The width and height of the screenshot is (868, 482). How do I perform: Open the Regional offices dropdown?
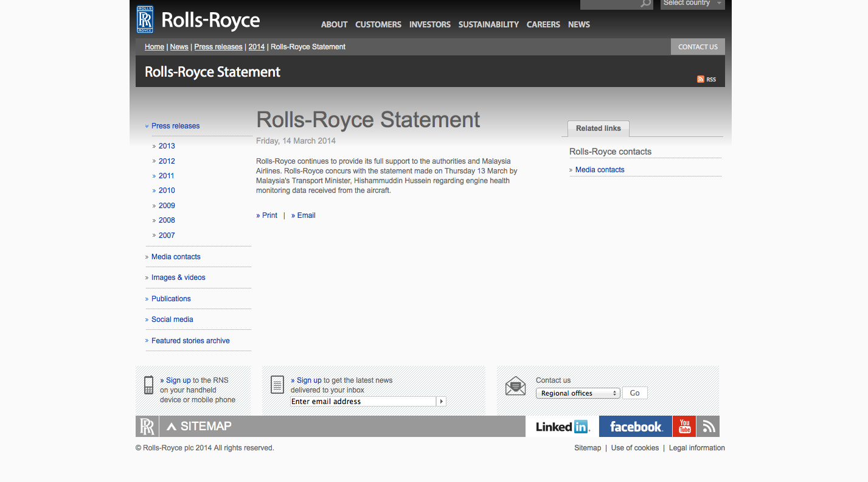click(578, 393)
